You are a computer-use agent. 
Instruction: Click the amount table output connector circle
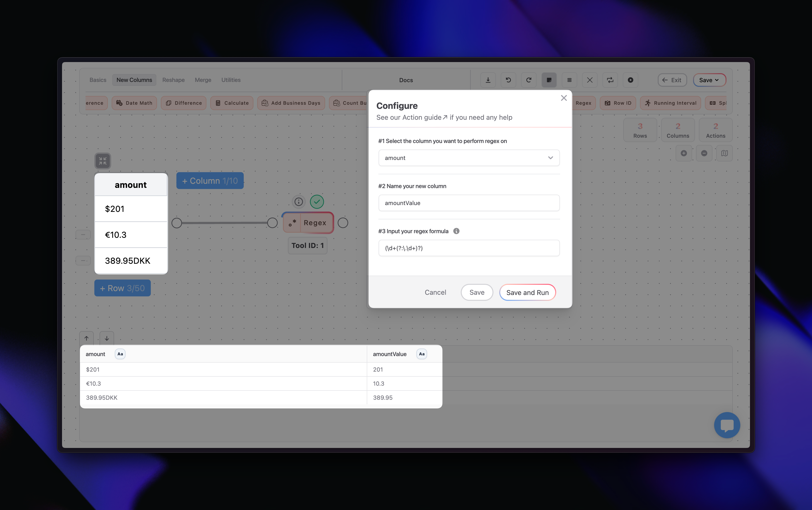(177, 223)
